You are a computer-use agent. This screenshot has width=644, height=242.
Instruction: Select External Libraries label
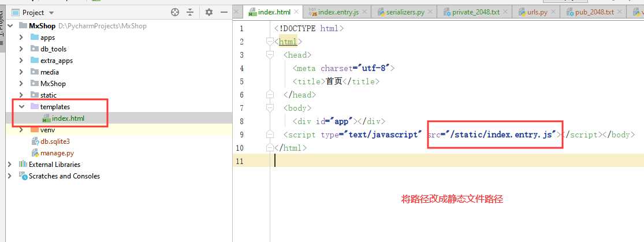click(55, 165)
